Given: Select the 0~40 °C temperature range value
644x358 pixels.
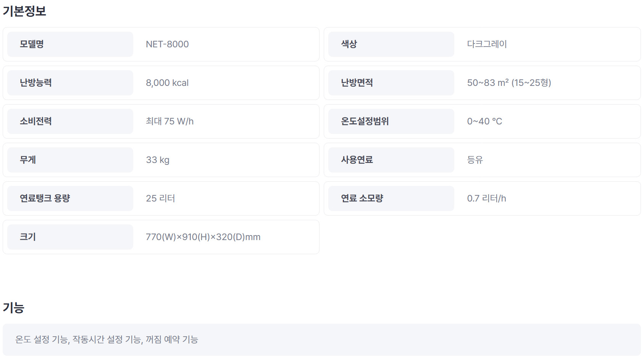Looking at the screenshot, I should (484, 121).
